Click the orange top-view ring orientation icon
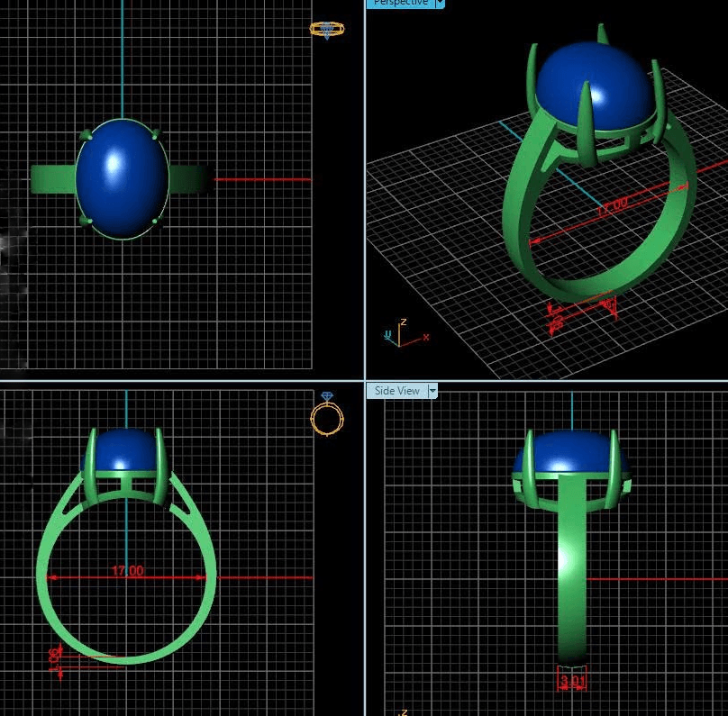Screen dimensions: 728x716 click(327, 30)
